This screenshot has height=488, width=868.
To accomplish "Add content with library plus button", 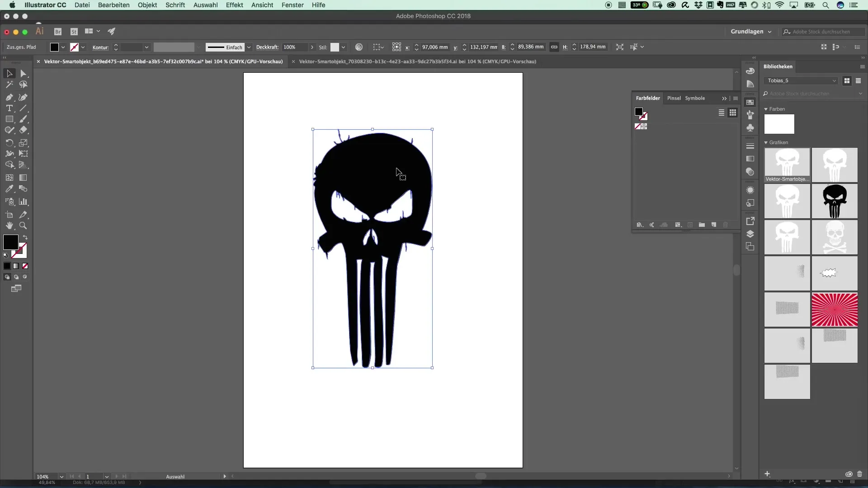I will coord(767,474).
